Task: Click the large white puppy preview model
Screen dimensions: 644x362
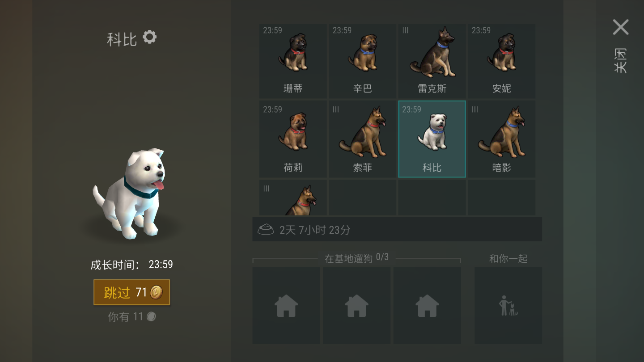Action: [x=131, y=194]
